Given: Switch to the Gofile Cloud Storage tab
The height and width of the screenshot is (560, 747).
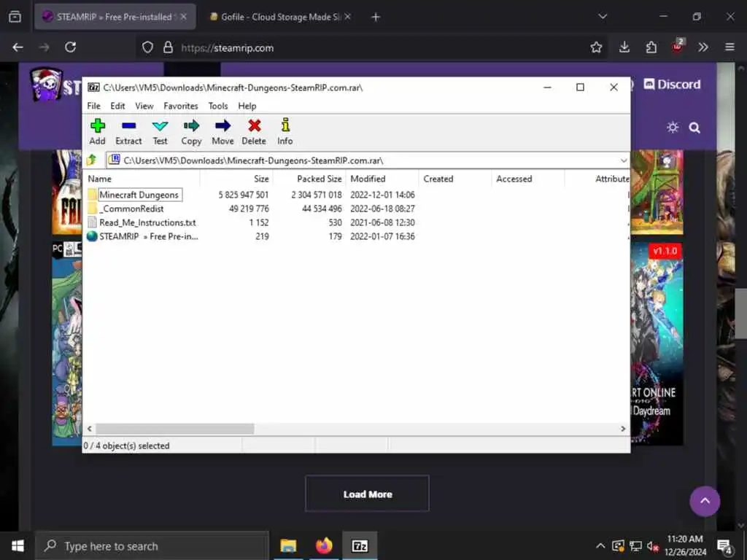Looking at the screenshot, I should (281, 17).
